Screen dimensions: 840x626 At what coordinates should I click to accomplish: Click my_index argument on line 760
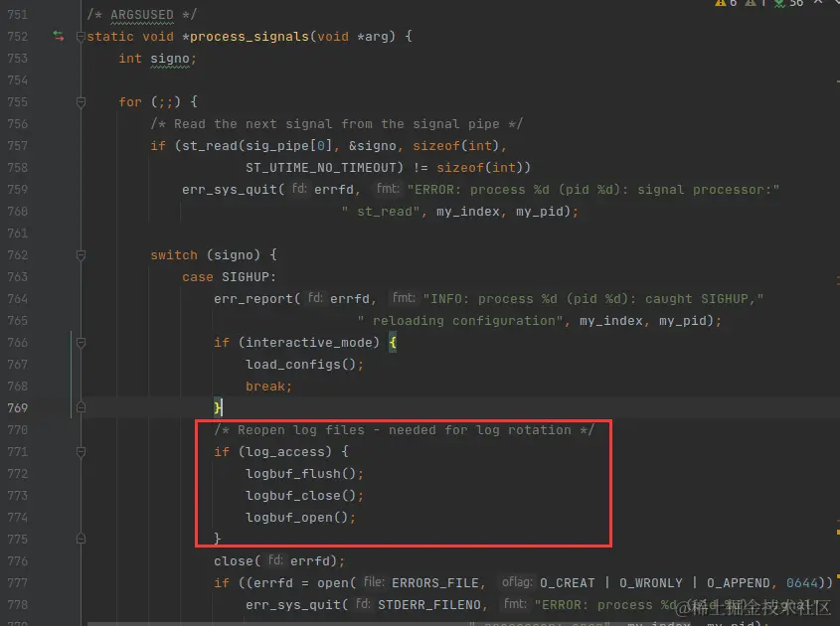coord(467,211)
